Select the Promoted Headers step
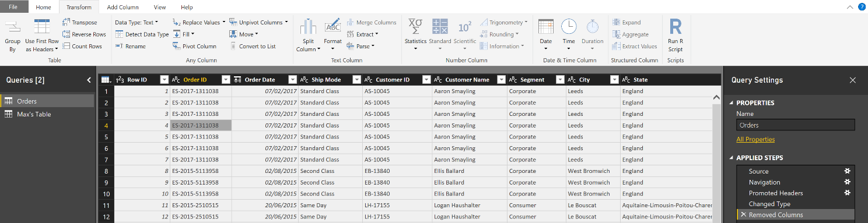868x223 pixels. 796,193
